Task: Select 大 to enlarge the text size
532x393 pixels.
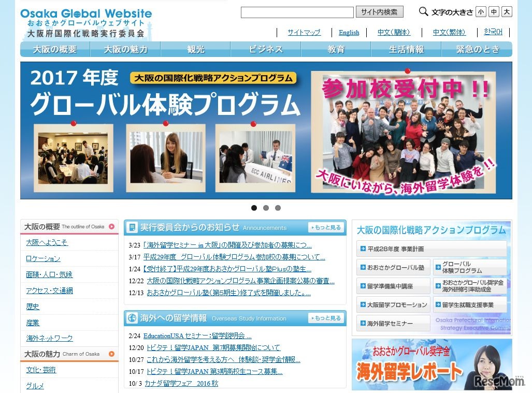Action: tap(507, 11)
